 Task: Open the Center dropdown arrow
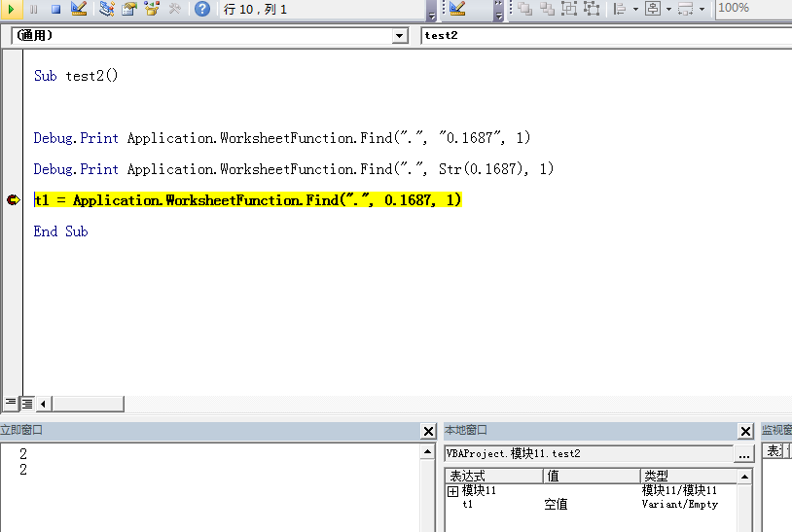(668, 9)
